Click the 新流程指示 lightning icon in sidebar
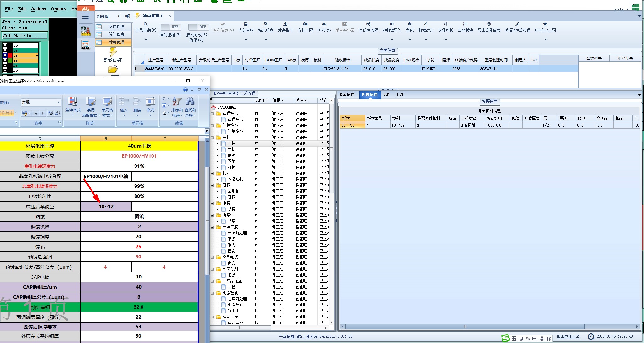This screenshot has height=343, width=644. point(113,52)
